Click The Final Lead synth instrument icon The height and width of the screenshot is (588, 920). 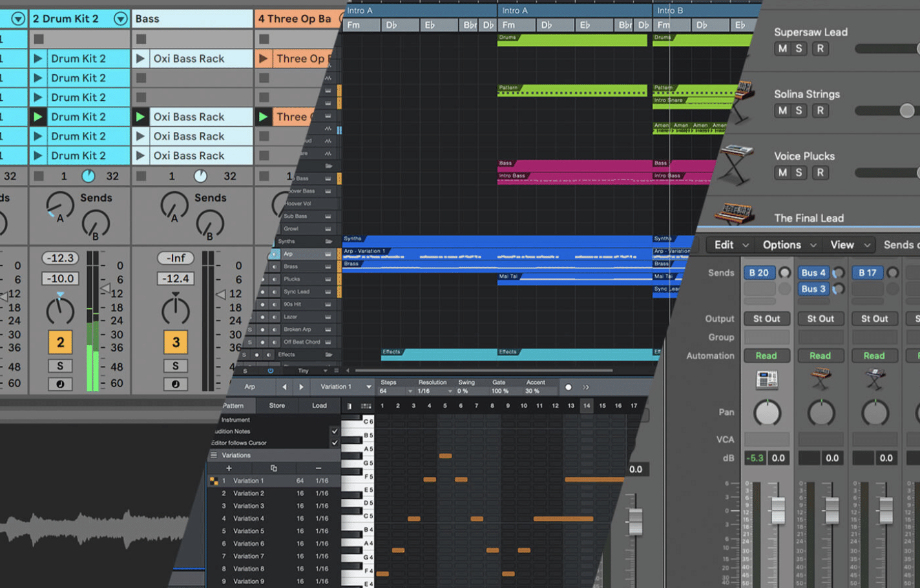click(734, 215)
